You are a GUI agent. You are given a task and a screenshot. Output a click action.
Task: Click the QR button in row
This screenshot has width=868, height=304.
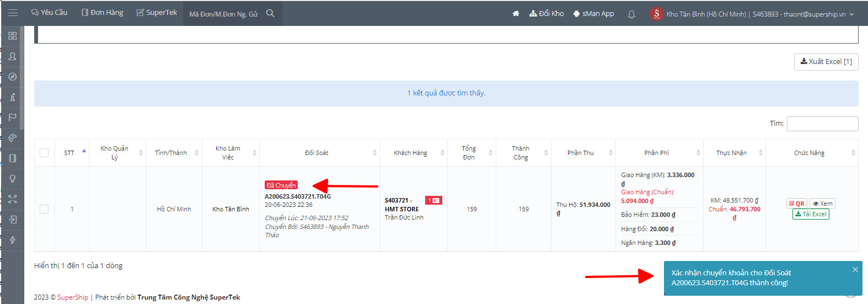[797, 204]
